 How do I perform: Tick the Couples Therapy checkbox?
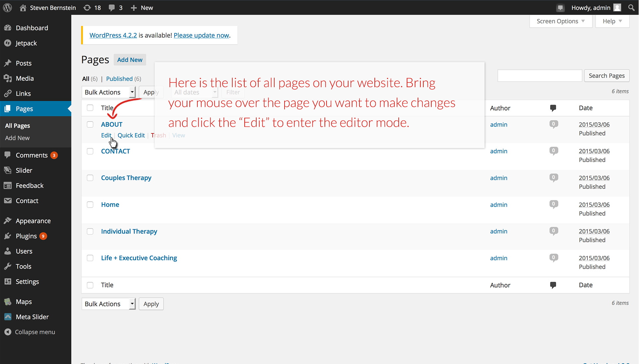[90, 178]
